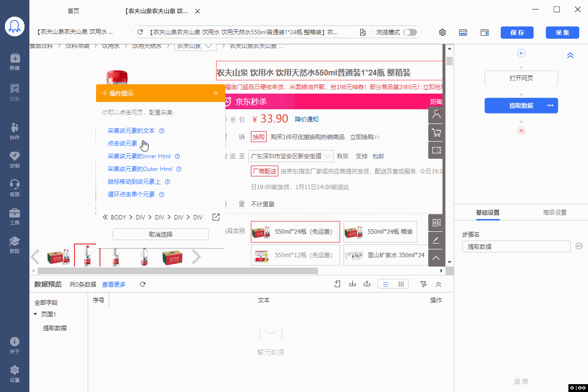The width and height of the screenshot is (588, 392).
Task: Switch to the 高级设置 tab
Action: (x=555, y=213)
